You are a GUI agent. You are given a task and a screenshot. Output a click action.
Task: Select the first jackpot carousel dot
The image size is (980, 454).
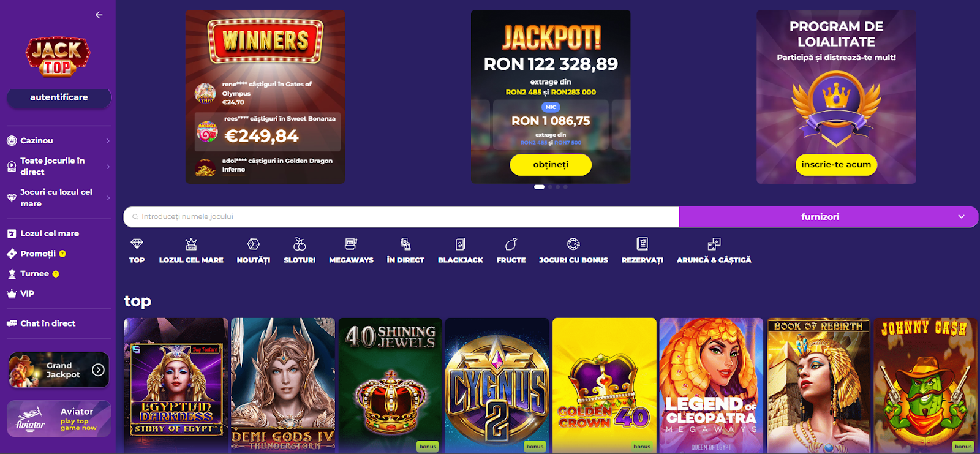coord(539,187)
